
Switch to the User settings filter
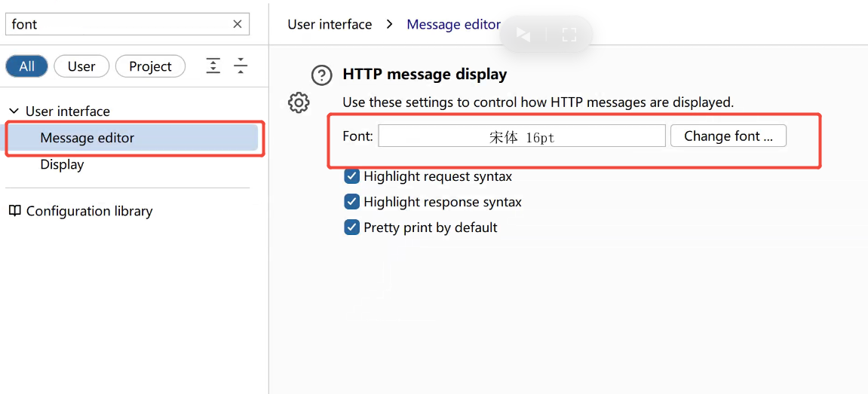81,66
